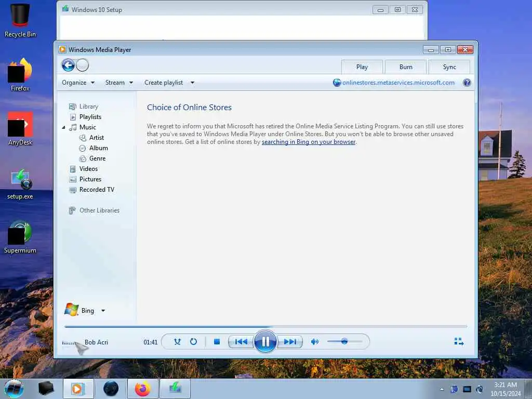Pause the playing track
532x399 pixels.
click(265, 341)
